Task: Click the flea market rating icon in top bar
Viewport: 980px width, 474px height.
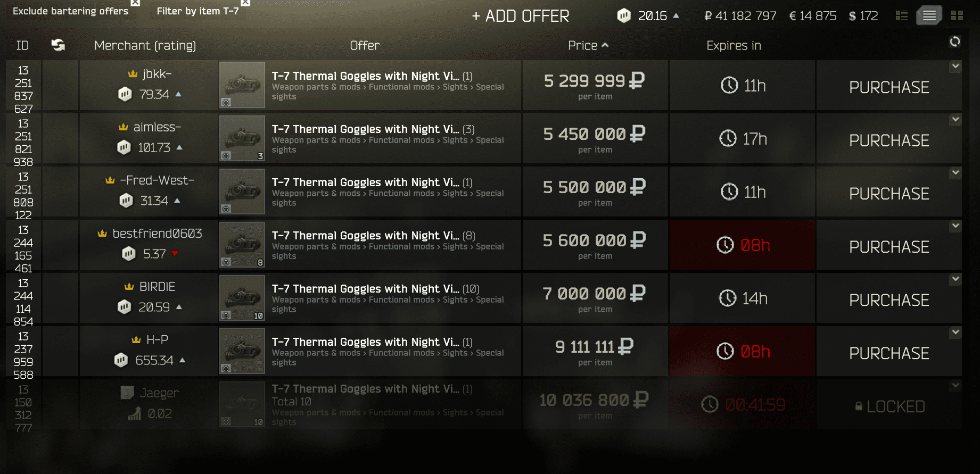Action: pos(624,16)
